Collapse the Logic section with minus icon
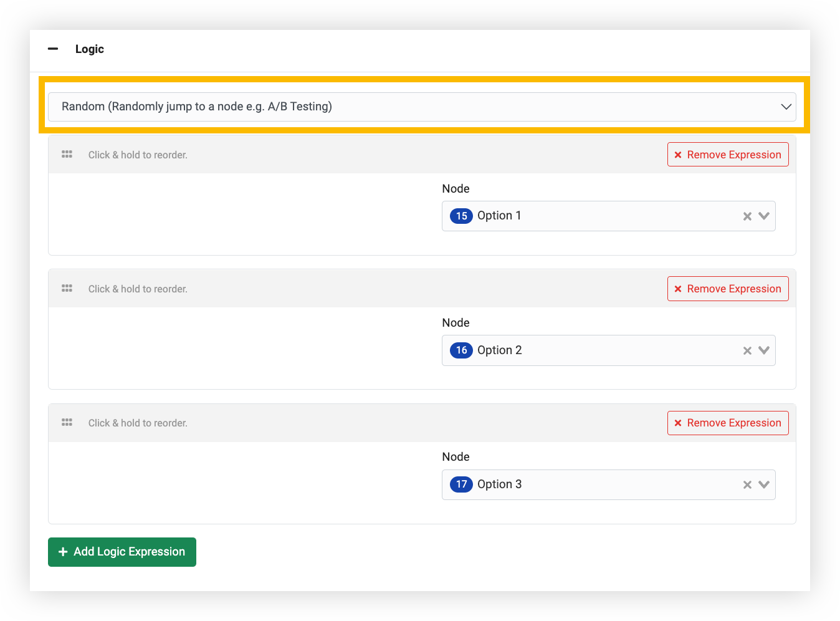The width and height of the screenshot is (840, 621). pos(53,49)
